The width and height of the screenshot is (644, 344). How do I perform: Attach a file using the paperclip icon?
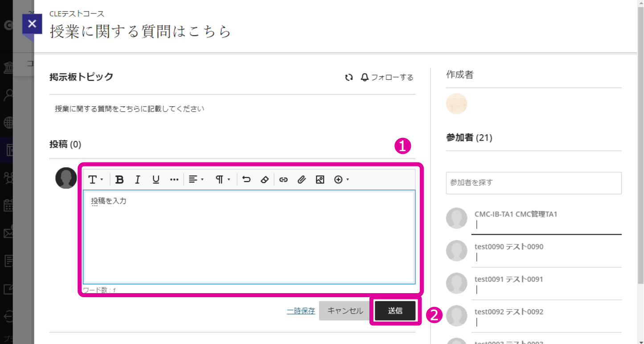coord(302,179)
